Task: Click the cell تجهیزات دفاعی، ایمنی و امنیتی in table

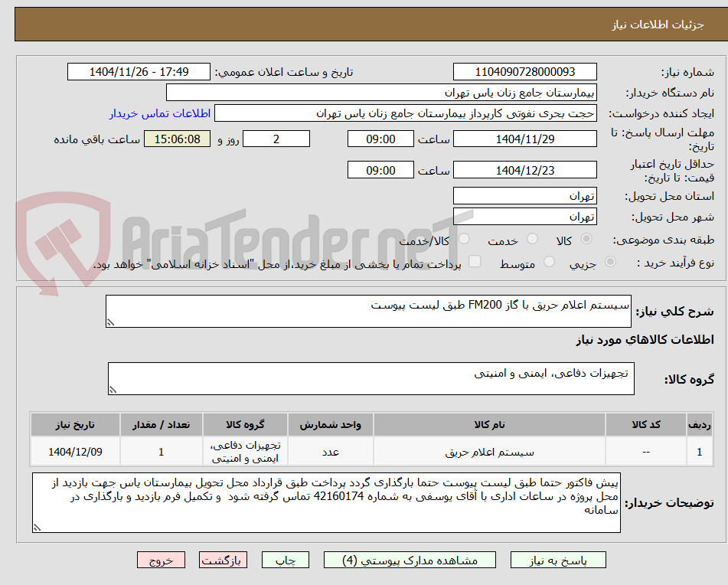Action: tap(245, 452)
